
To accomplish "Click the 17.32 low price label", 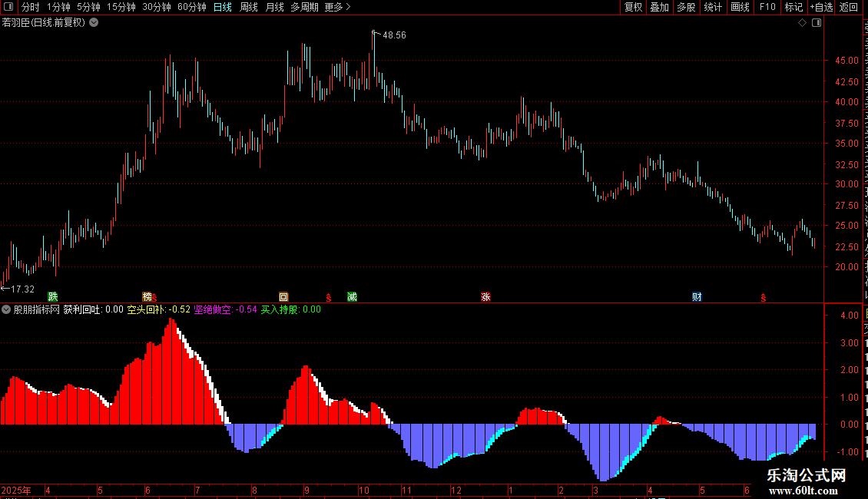I will tap(22, 289).
